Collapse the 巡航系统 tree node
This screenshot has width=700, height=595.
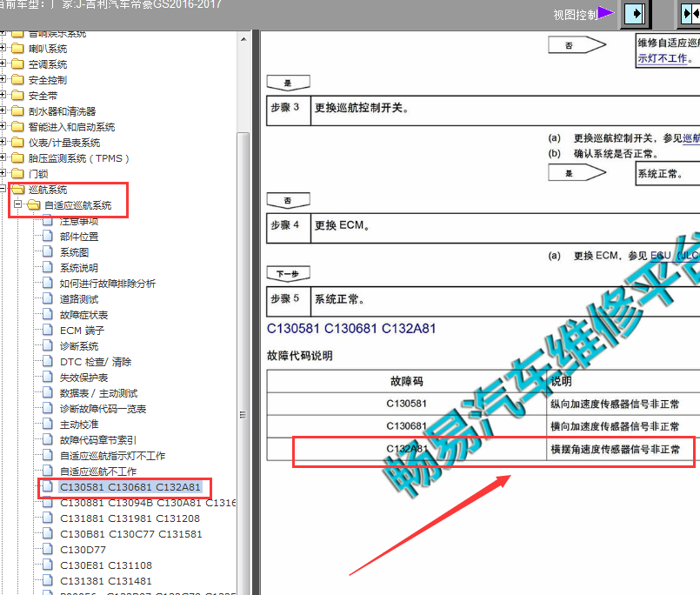(x=3, y=189)
